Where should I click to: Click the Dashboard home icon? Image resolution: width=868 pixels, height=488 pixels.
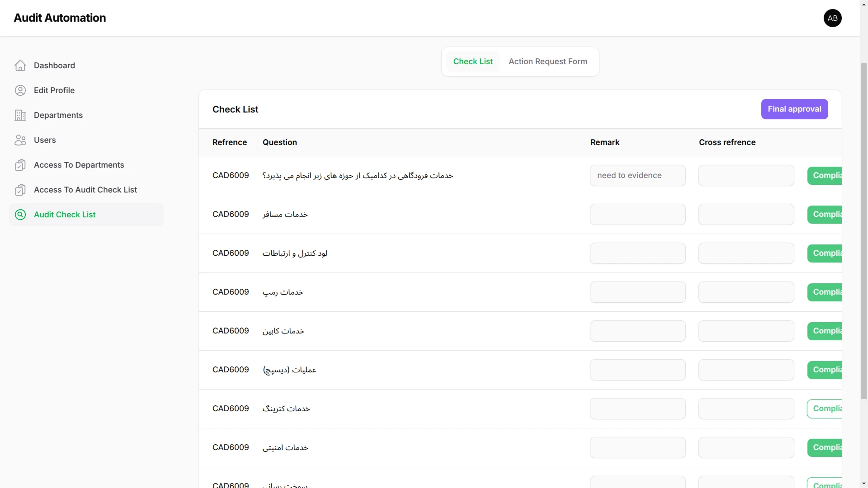coord(20,66)
